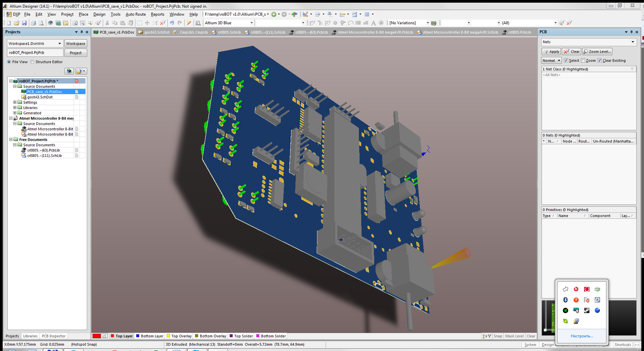This screenshot has height=351, width=644.
Task: Click the roBOT_Project.PrjPcb project name field
Action: [x=35, y=53]
